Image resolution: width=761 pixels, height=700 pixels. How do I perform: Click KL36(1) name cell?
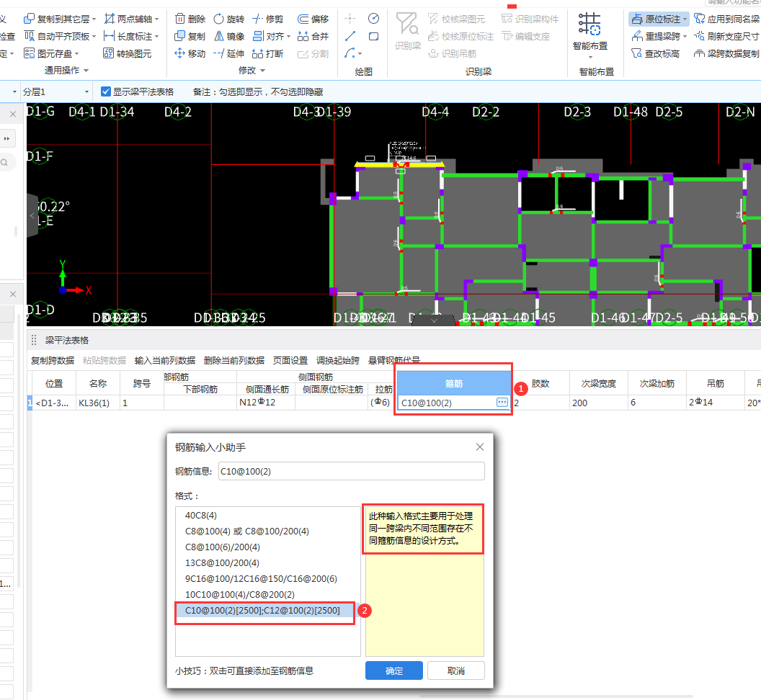(98, 403)
